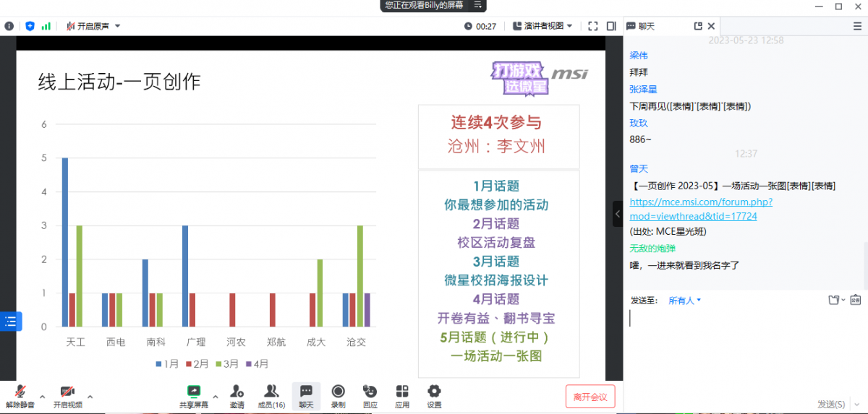Expand the 演讲者视图 view dropdown

tap(542, 26)
